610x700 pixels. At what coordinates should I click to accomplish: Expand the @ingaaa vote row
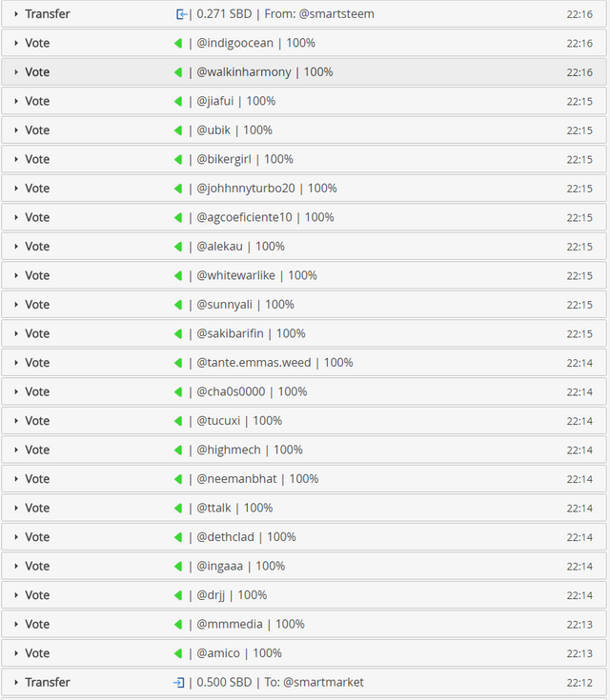pyautogui.click(x=16, y=566)
